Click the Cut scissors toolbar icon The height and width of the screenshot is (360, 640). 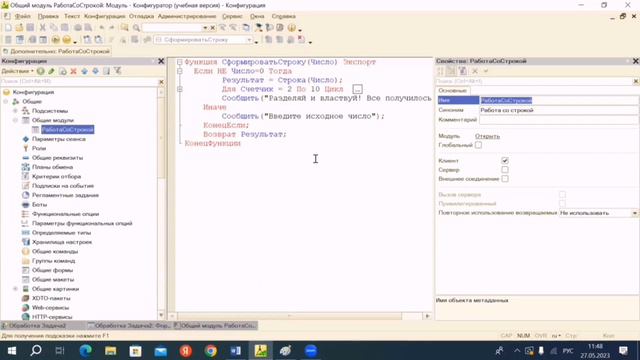pos(42,27)
